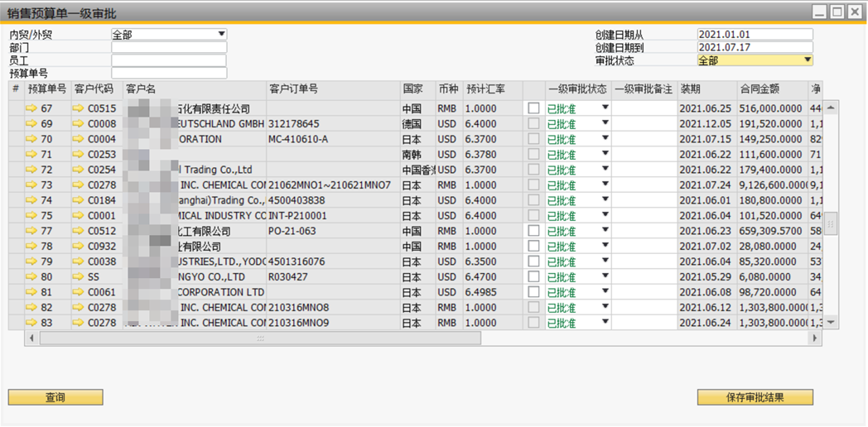Click the 查询 button
The width and height of the screenshot is (868, 427).
click(x=55, y=397)
